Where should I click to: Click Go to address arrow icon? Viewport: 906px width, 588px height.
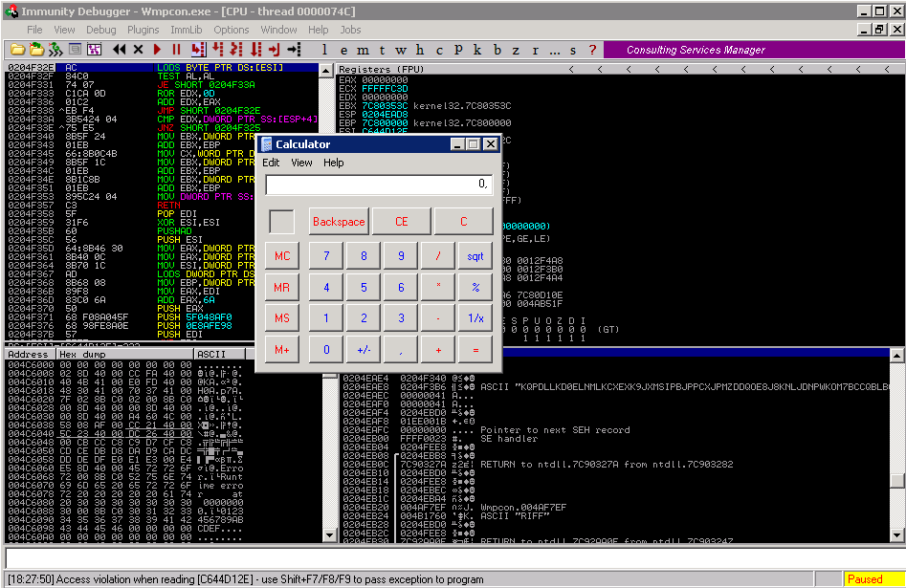294,50
